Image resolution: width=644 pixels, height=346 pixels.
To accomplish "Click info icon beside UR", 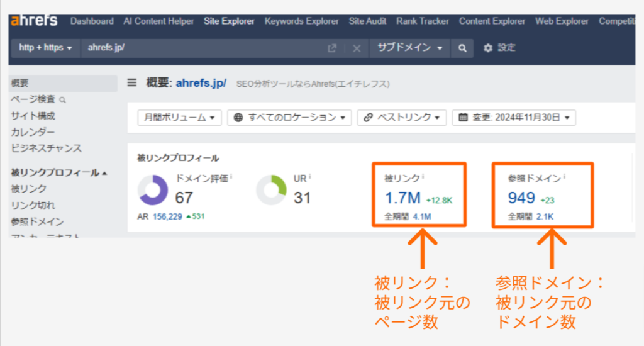I will point(310,176).
